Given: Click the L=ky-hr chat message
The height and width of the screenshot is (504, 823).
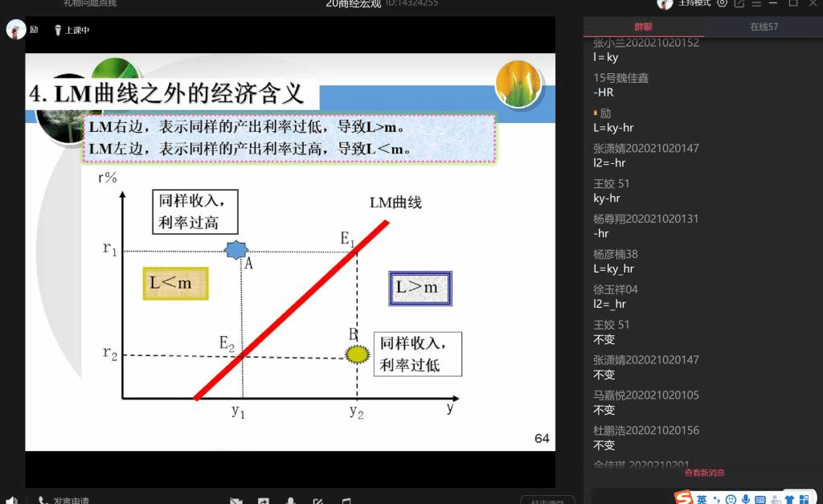Looking at the screenshot, I should point(613,128).
